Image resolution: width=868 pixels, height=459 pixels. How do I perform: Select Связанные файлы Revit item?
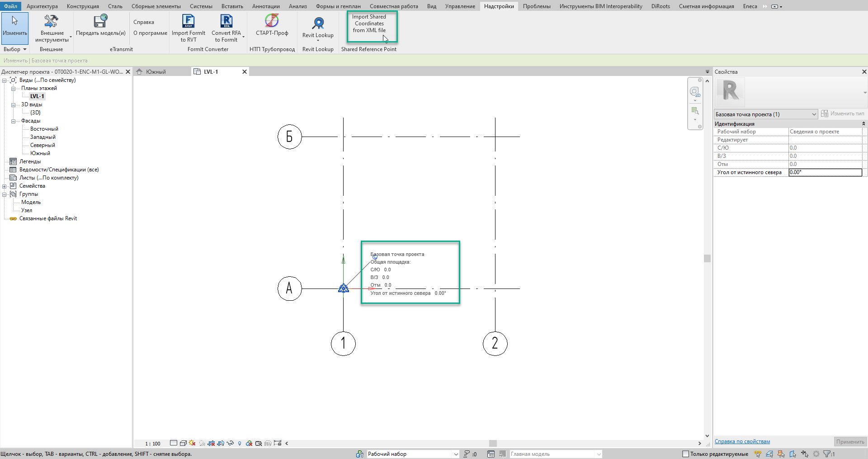48,218
